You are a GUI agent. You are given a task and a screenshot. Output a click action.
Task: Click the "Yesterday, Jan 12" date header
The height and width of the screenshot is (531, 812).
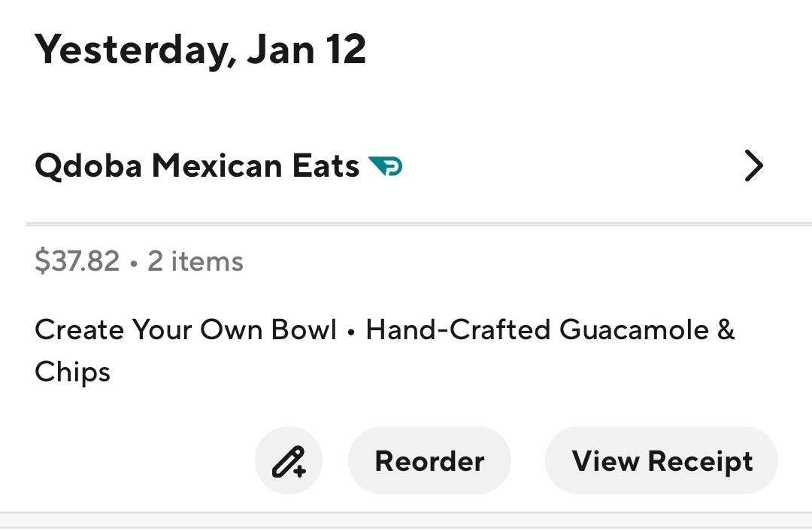[201, 50]
